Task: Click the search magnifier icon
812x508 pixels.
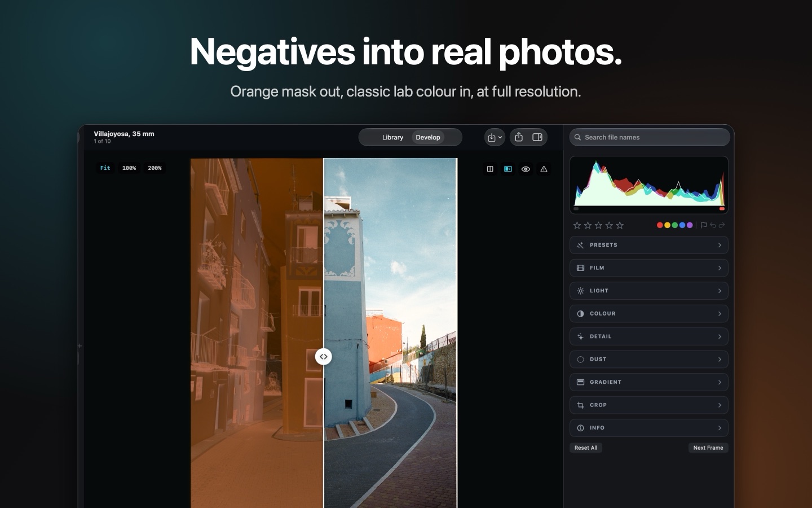Action: (577, 137)
